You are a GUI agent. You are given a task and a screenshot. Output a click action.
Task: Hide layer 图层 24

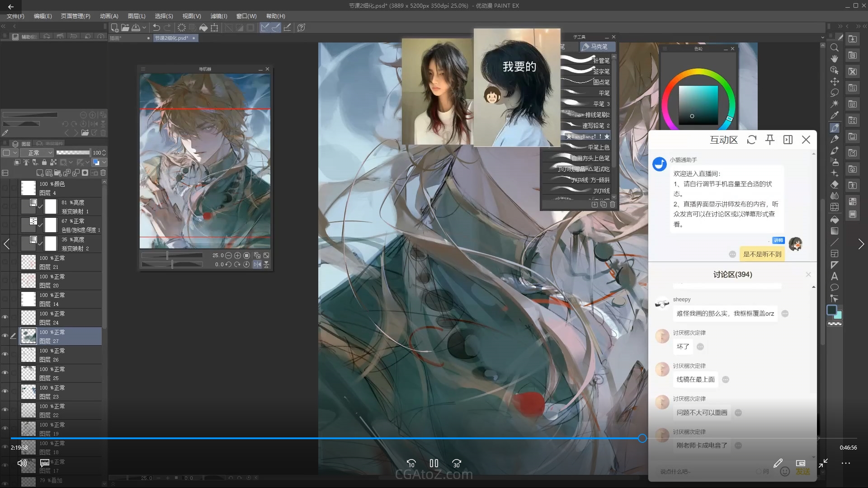coord(5,317)
